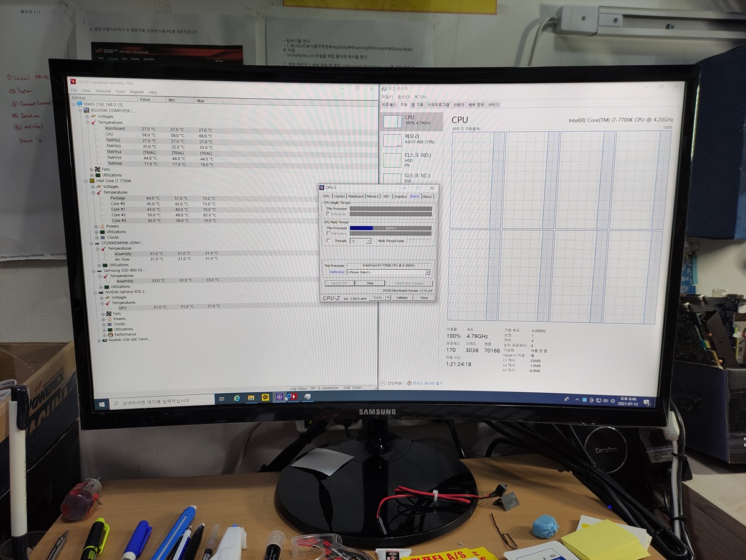746x560 pixels.
Task: Open the CPU-Z Tools dropdown arrow
Action: click(388, 298)
